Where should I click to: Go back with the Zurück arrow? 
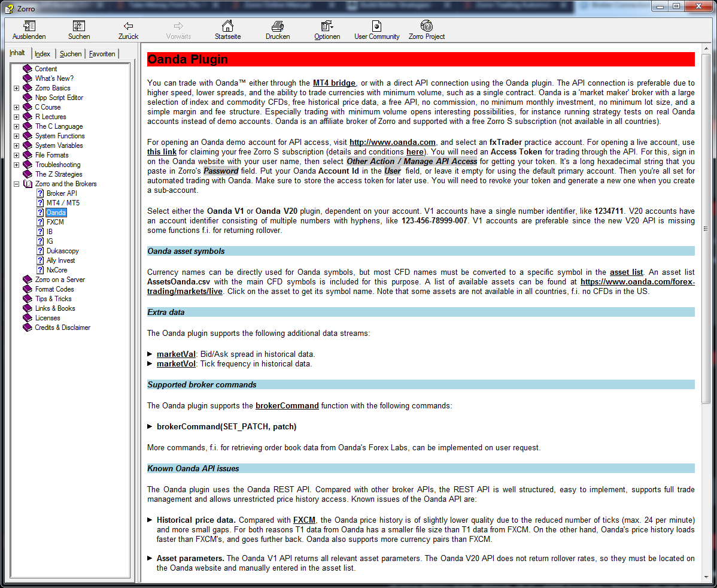click(x=129, y=26)
